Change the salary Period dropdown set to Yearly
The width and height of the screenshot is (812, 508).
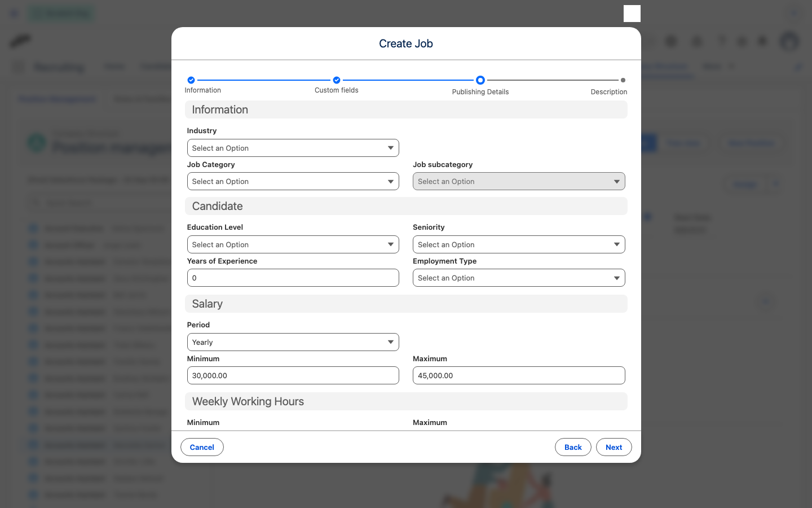point(293,342)
